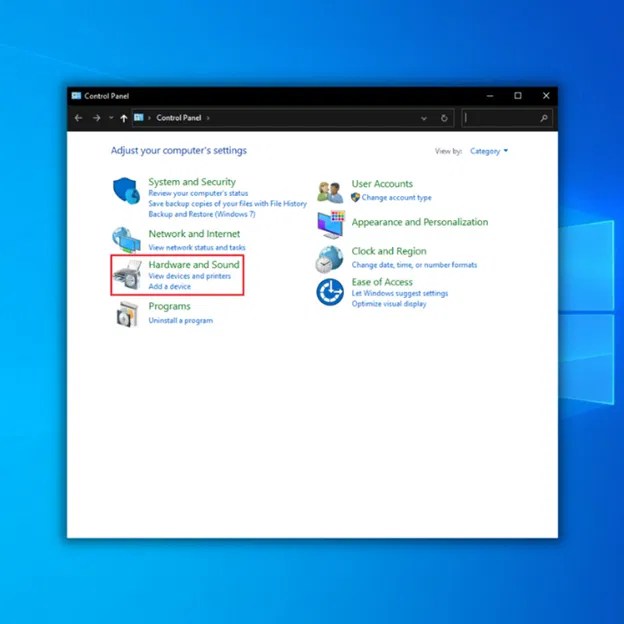Close the Control Panel window
The width and height of the screenshot is (624, 624).
546,96
